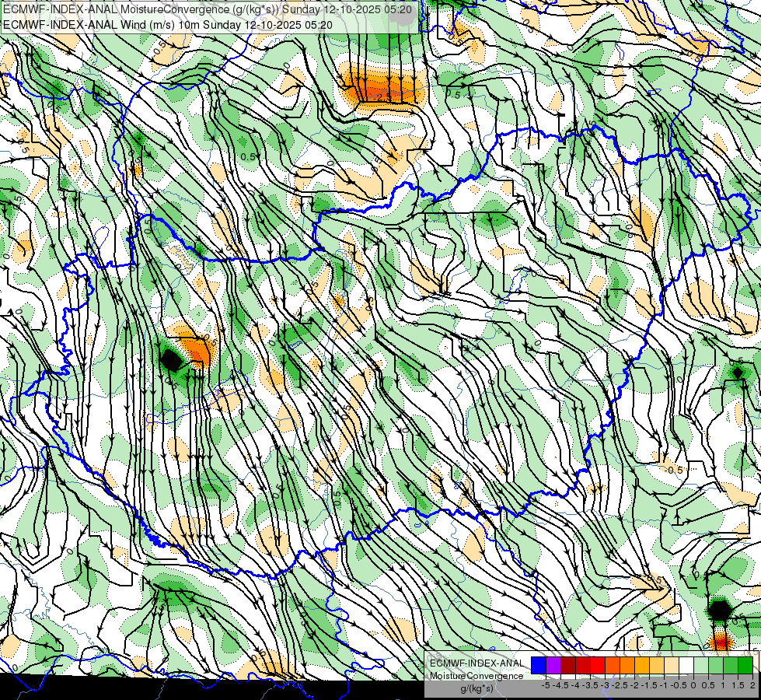
Task: Pick the medium green swatch between 1 and 1.5
Action: click(x=731, y=665)
